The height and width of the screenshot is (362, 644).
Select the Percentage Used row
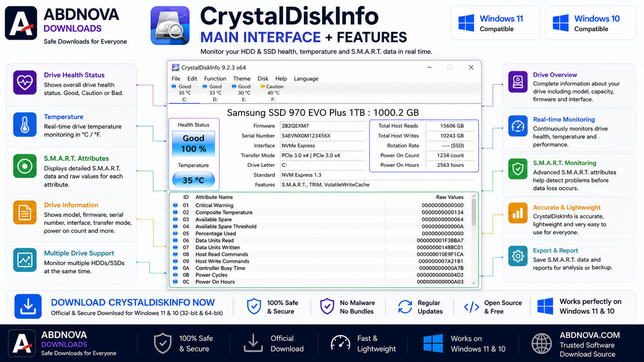pyautogui.click(x=320, y=233)
